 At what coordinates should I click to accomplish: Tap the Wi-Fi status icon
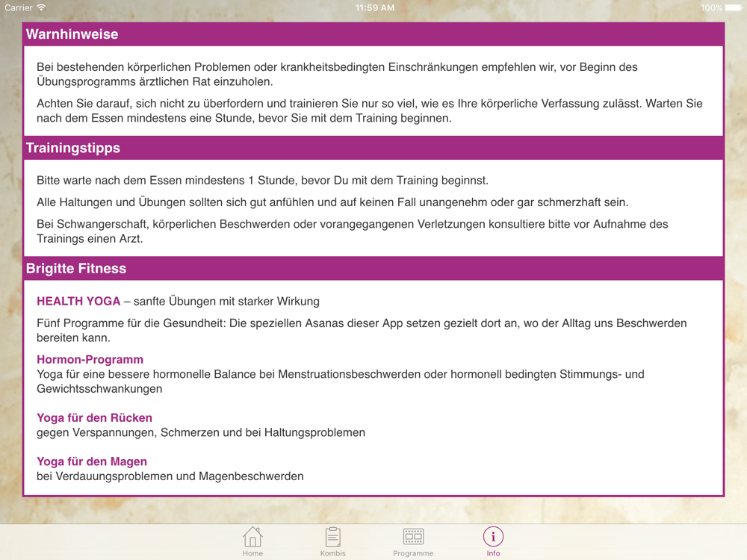point(41,7)
